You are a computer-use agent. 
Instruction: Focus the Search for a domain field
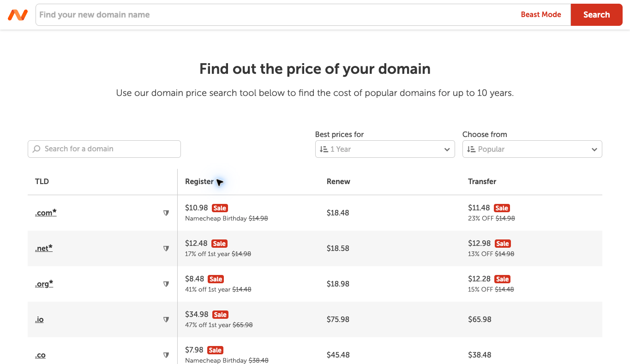click(104, 149)
